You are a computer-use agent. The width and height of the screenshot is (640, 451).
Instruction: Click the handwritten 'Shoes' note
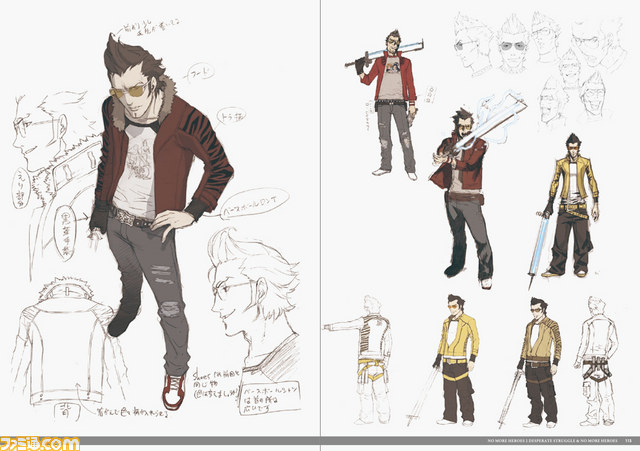[x=216, y=384]
